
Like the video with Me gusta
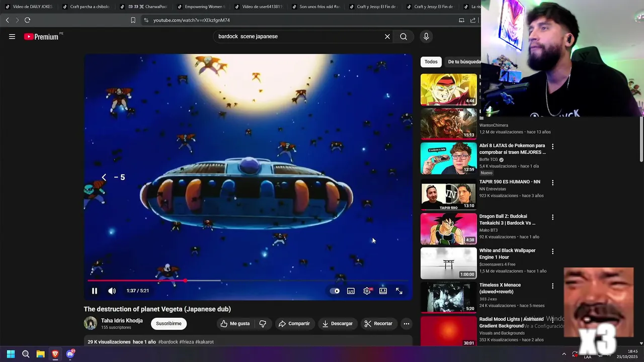tap(235, 324)
